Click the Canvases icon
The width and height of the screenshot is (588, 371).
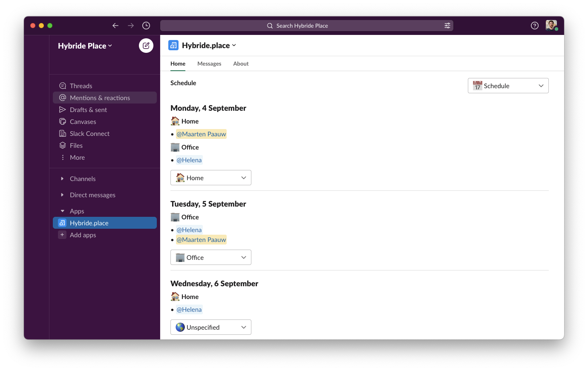pos(63,121)
